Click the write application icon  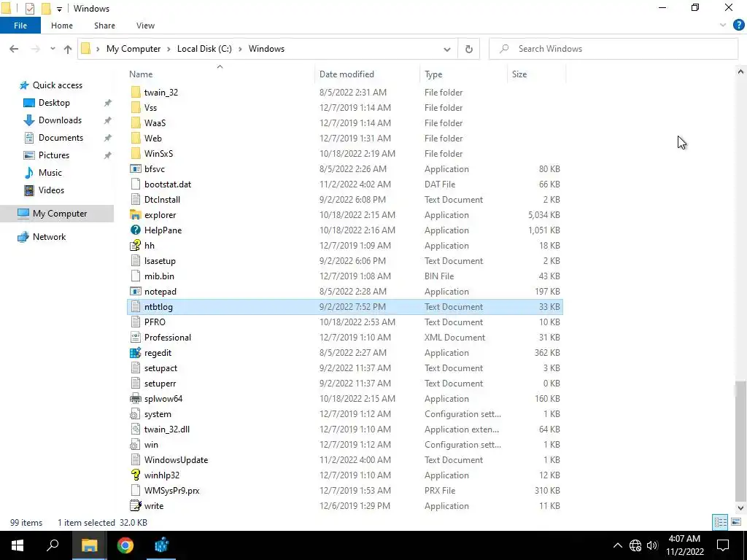(x=136, y=506)
